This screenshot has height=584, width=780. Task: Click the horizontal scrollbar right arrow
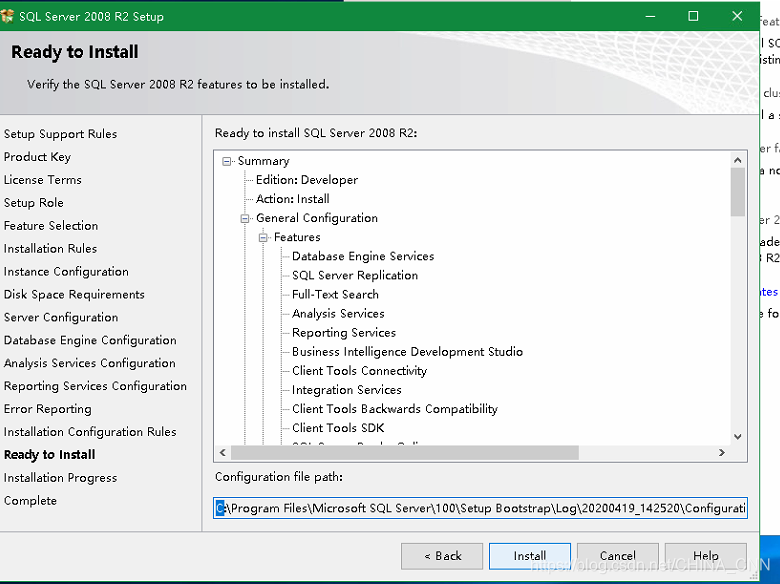[x=722, y=453]
